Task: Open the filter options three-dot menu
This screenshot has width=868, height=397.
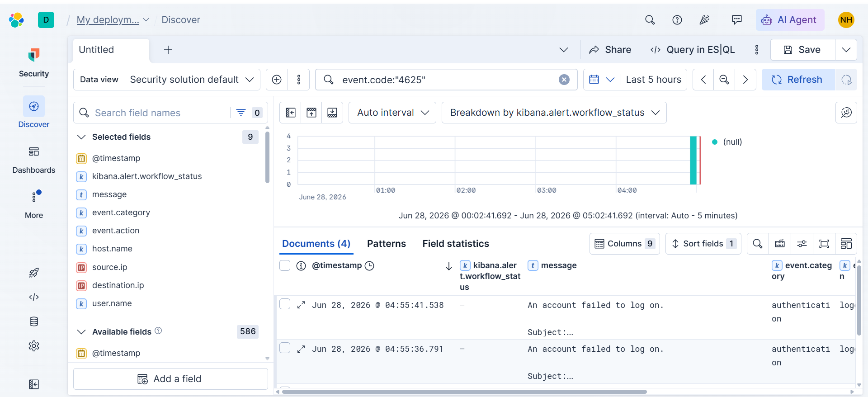Action: [299, 80]
